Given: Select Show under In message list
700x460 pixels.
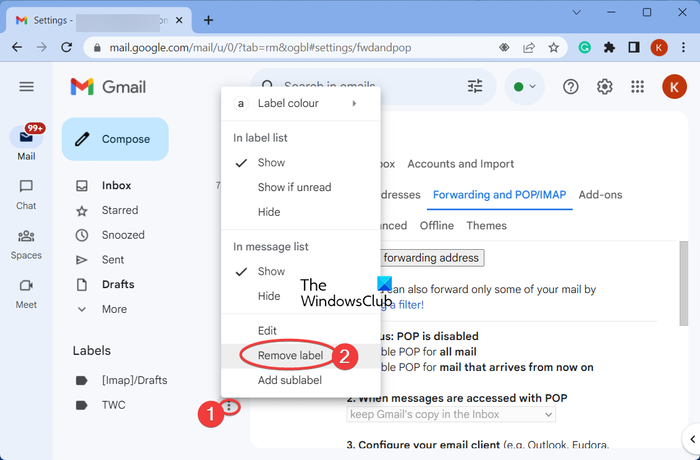Looking at the screenshot, I should (x=301, y=272).
